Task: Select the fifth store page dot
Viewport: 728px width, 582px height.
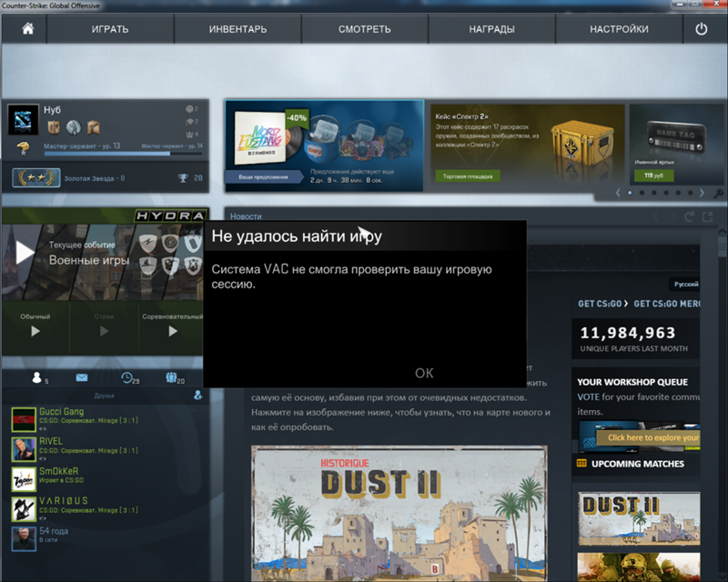Action: coord(678,193)
